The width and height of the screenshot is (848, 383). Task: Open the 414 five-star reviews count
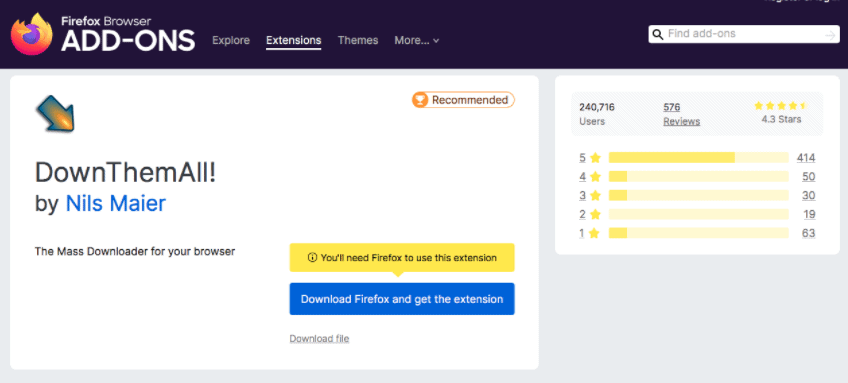pyautogui.click(x=806, y=158)
